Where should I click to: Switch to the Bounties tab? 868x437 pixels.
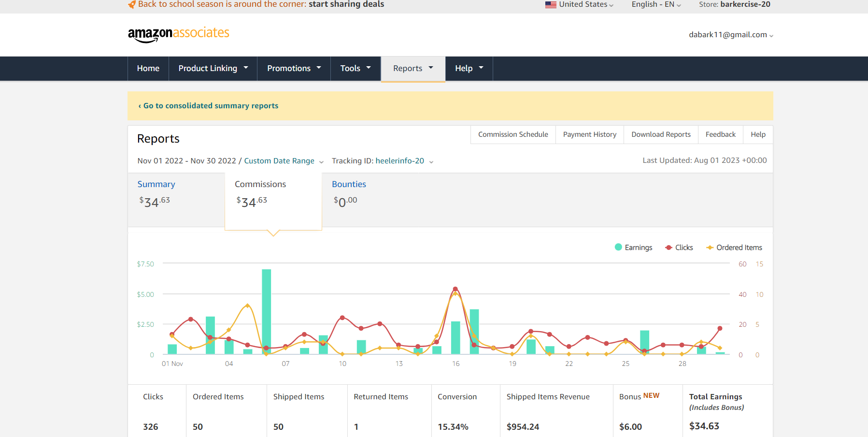[349, 184]
